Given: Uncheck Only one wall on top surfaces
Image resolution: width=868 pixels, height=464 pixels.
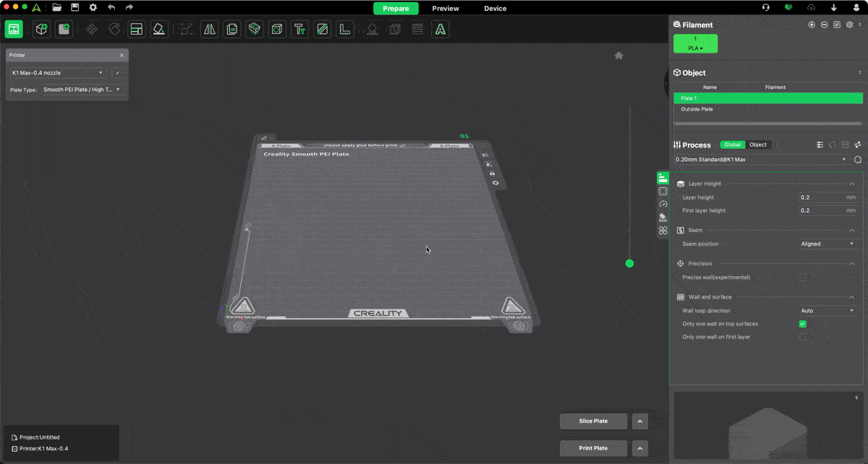Looking at the screenshot, I should (802, 324).
